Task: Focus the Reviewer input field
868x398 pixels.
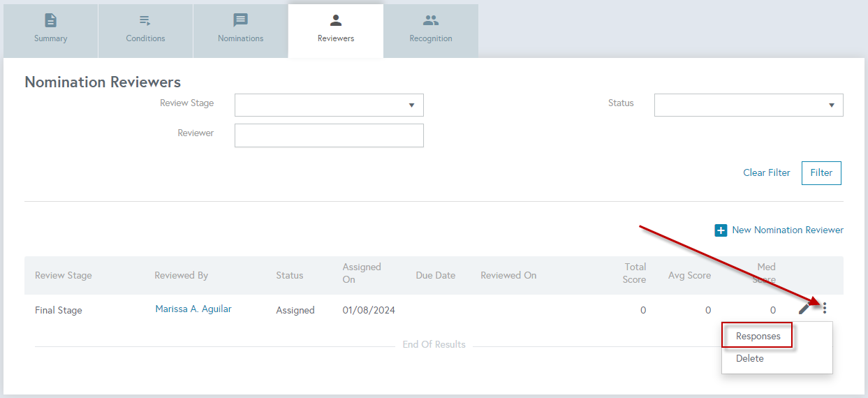Action: tap(329, 135)
